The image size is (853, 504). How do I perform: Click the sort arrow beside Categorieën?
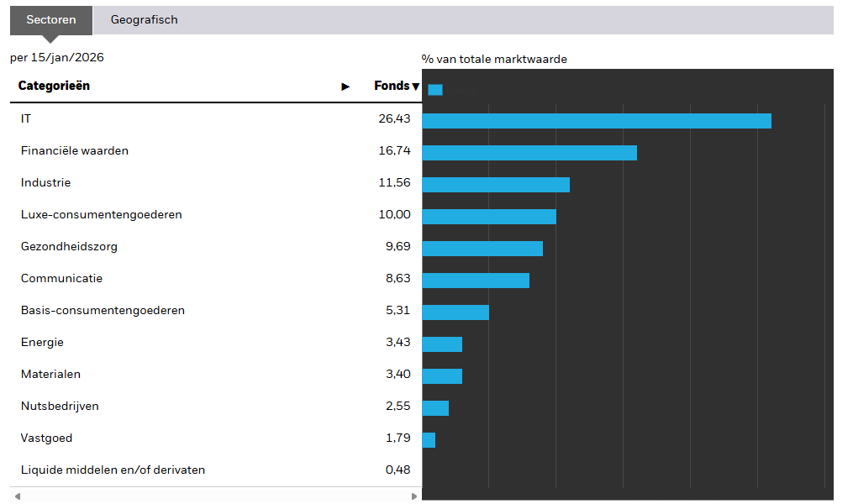[345, 87]
